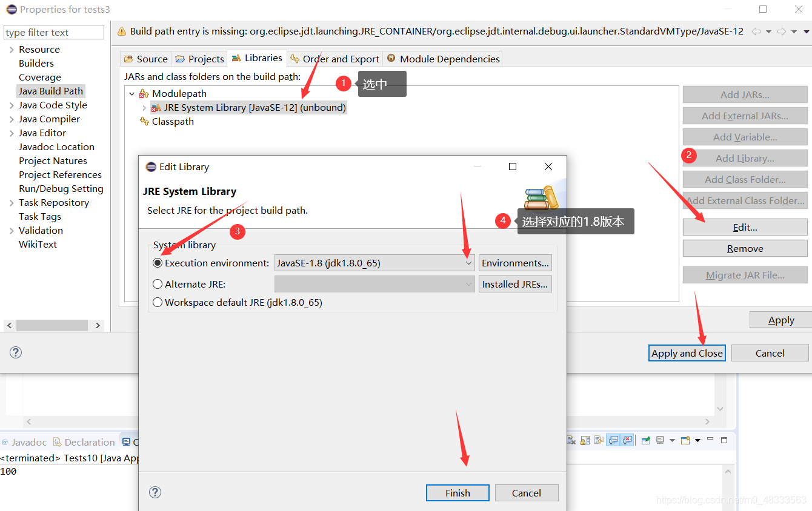Open the Properties view menu triangle
812x511 pixels.
pos(807,31)
